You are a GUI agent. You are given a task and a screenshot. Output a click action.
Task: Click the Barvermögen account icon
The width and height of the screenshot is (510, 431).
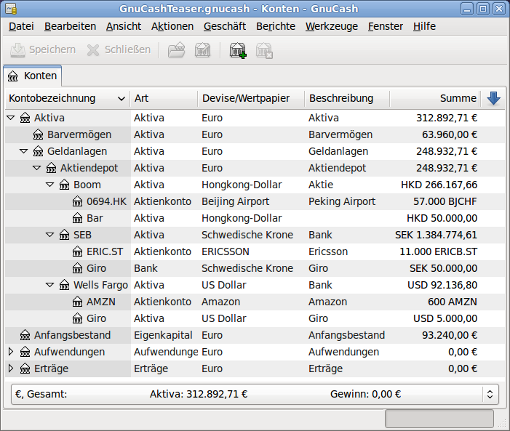pos(38,134)
